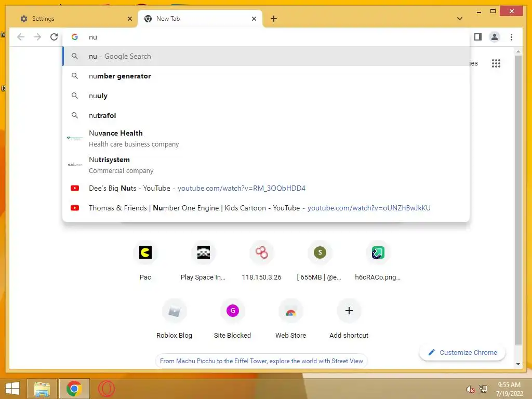Open the side panel icon
The width and height of the screenshot is (532, 399).
coord(478,37)
